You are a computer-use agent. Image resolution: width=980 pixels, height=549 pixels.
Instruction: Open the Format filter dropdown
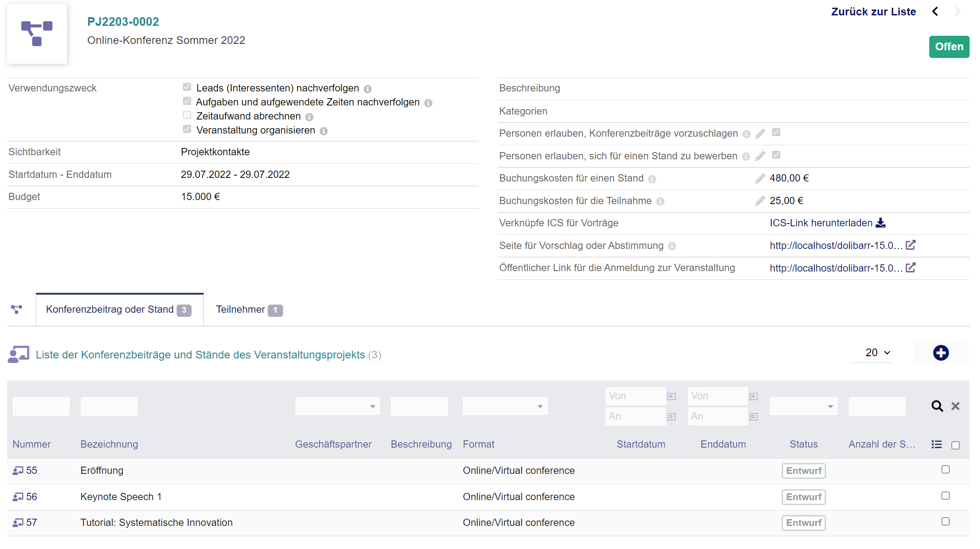pyautogui.click(x=505, y=406)
